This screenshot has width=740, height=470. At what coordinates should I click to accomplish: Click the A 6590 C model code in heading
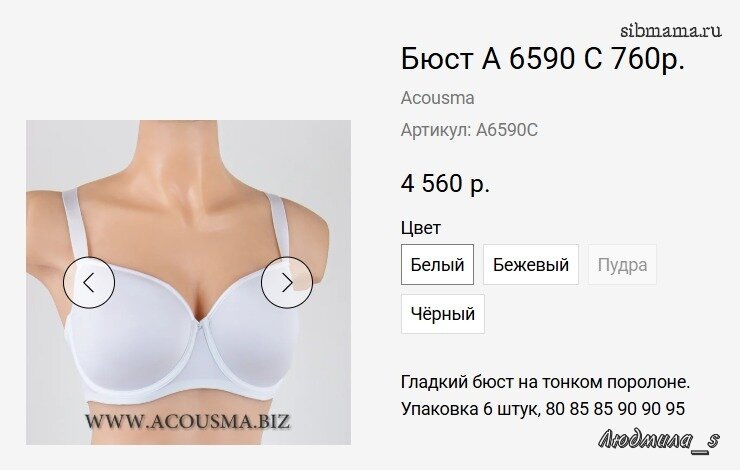[541, 59]
